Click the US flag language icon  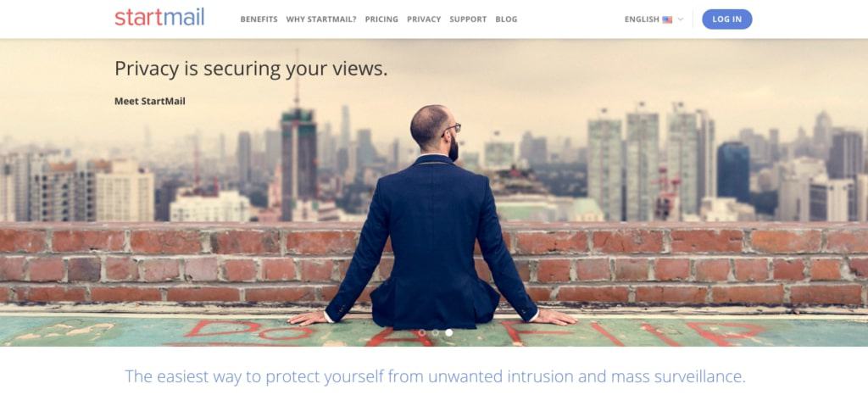click(667, 19)
